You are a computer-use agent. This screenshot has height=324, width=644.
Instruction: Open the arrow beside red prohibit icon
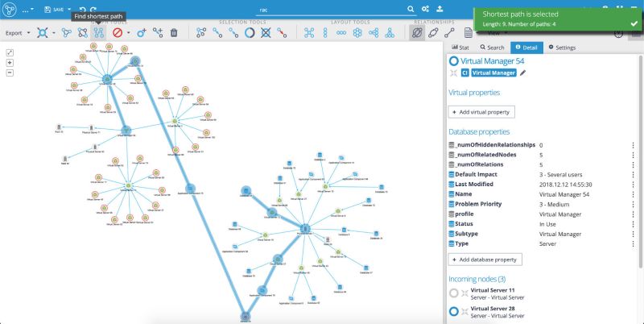point(129,33)
